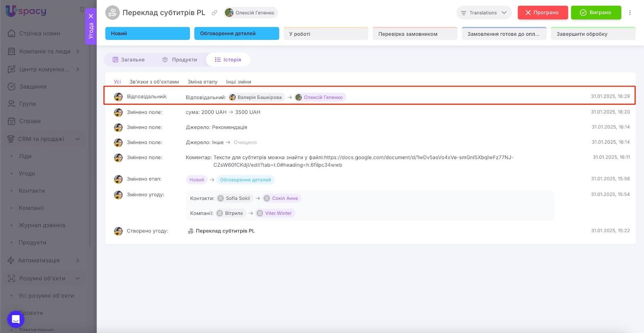Open Журнал дзвінків in sidebar

[x=42, y=225]
